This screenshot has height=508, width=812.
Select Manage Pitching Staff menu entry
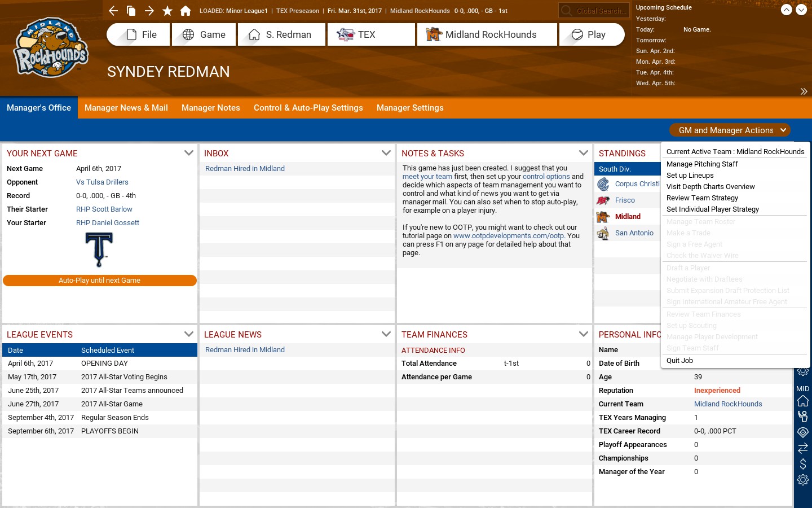tap(702, 164)
